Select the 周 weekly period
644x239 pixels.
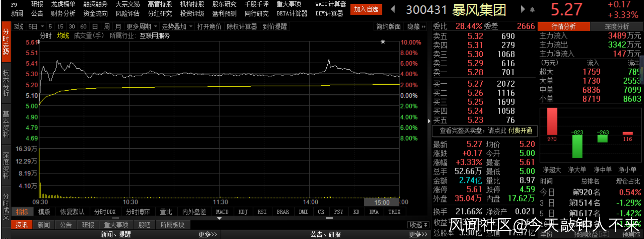pyautogui.click(x=107, y=26)
